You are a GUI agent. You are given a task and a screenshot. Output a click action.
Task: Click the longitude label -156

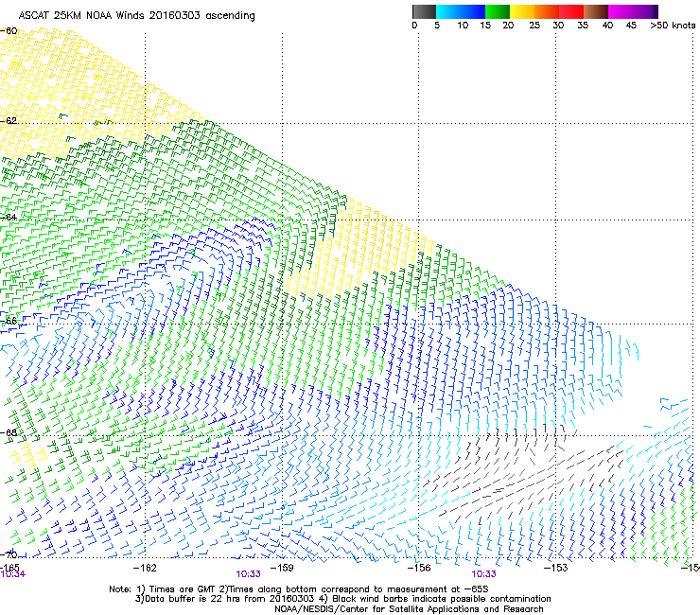coord(419,567)
